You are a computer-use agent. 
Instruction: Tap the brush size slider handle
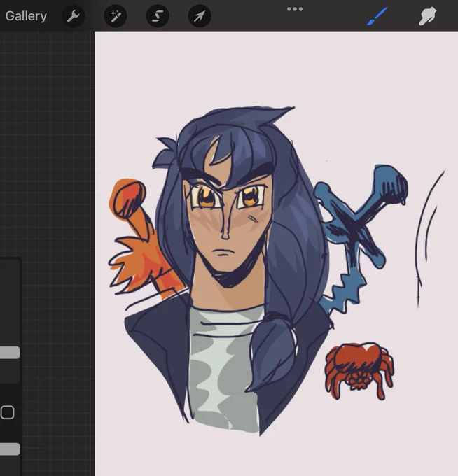[10, 353]
